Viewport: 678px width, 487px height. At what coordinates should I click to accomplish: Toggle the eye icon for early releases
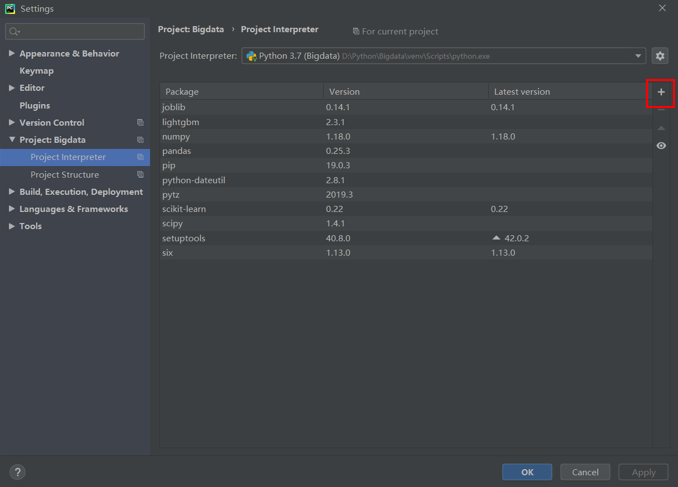[661, 146]
